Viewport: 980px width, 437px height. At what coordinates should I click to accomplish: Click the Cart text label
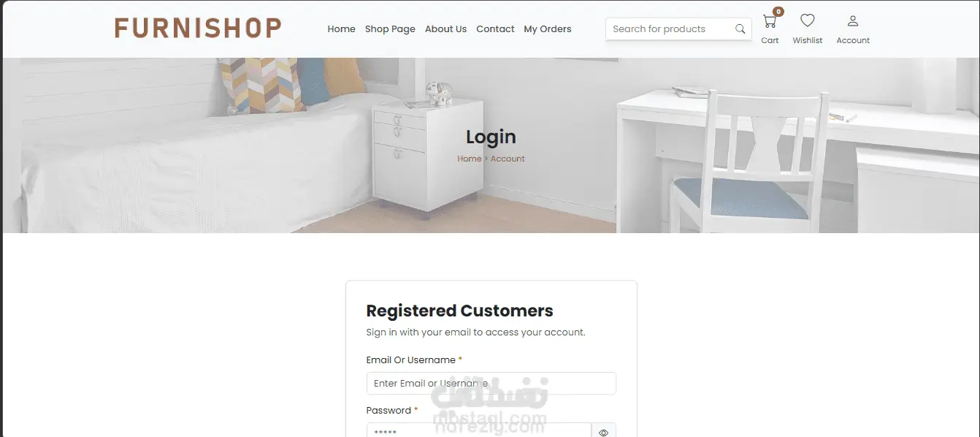pyautogui.click(x=770, y=41)
